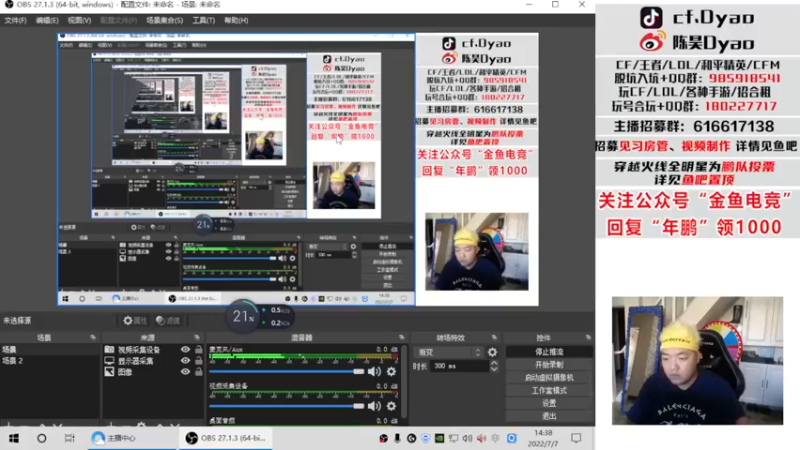Hide the 图像 source with its eye
The width and height of the screenshot is (800, 450).
(x=185, y=372)
